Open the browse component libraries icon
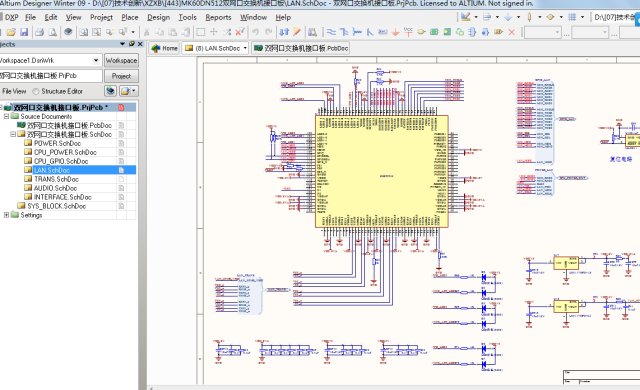Viewport: 640px width, 390px height. coord(312,32)
